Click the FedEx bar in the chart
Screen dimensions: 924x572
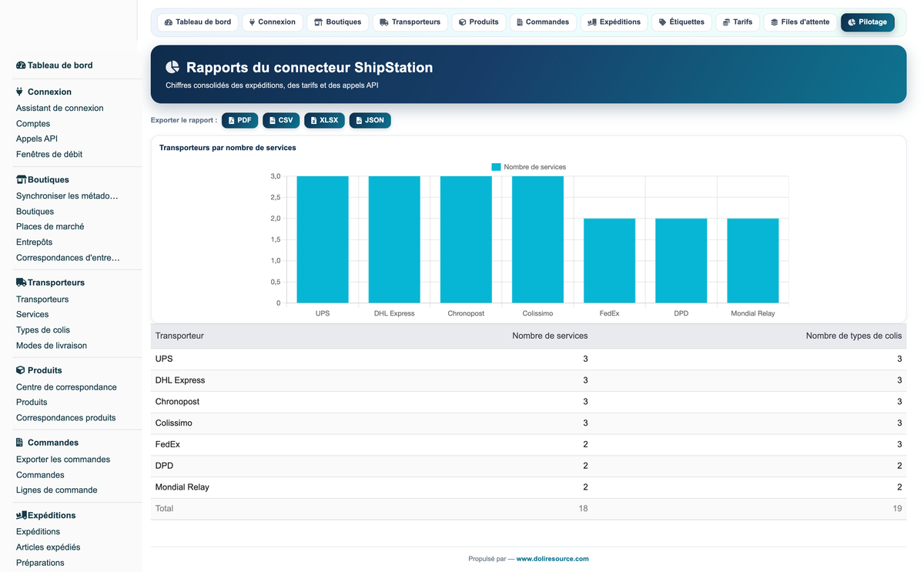coord(609,261)
